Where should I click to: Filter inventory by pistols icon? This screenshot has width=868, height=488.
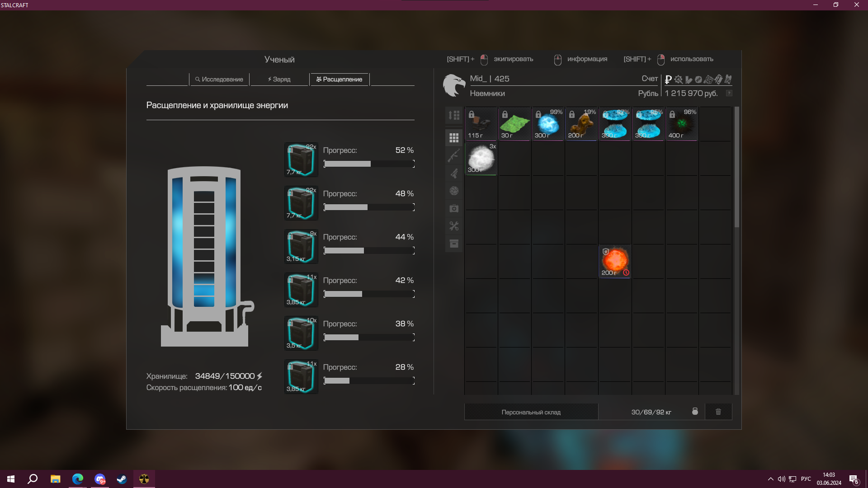pos(454,173)
